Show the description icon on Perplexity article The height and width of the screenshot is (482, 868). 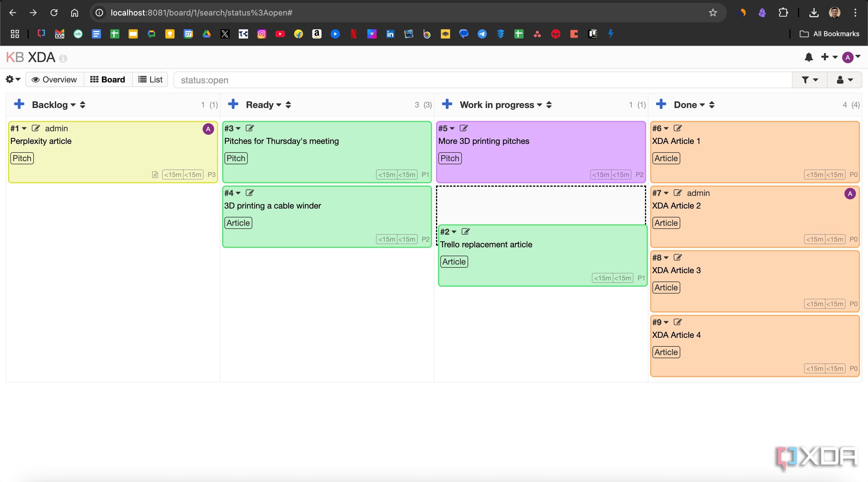[155, 175]
